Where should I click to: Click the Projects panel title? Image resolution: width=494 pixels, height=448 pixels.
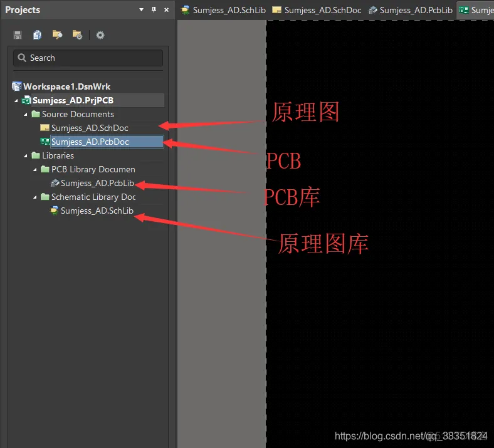[23, 10]
